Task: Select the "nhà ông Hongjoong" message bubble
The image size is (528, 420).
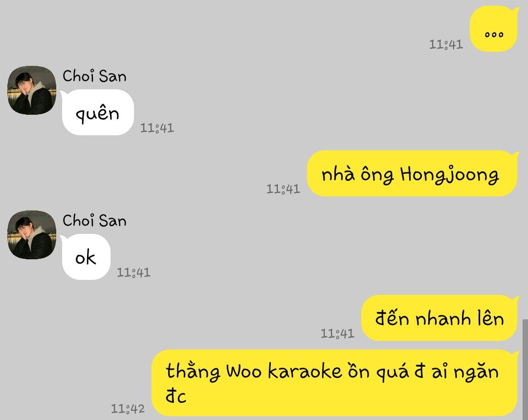Action: coord(413,173)
